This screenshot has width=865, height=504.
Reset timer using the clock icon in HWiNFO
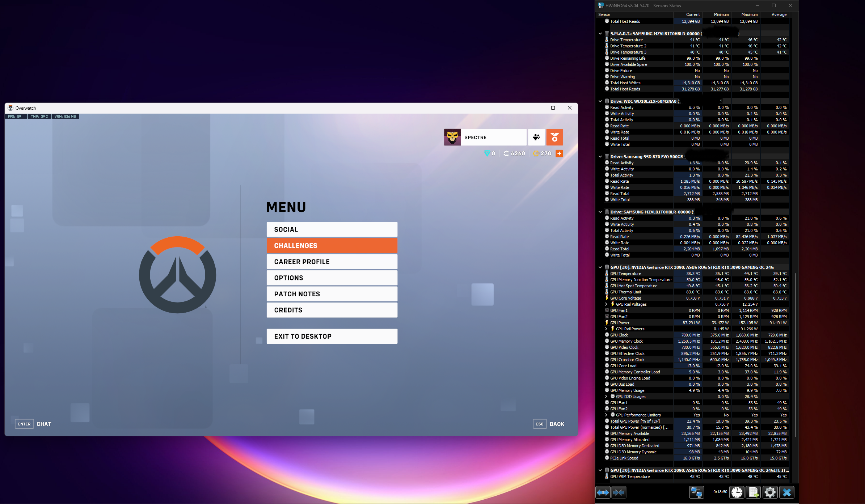pyautogui.click(x=737, y=492)
